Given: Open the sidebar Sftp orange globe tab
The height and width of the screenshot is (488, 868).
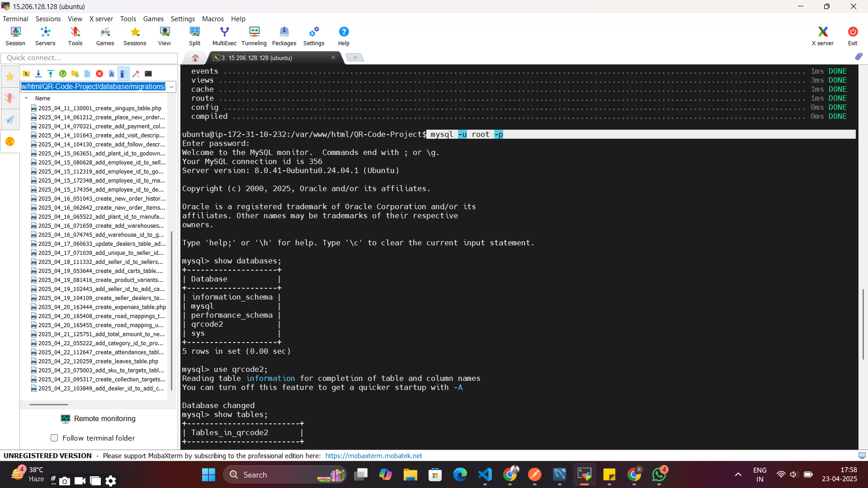Looking at the screenshot, I should pos(10,141).
